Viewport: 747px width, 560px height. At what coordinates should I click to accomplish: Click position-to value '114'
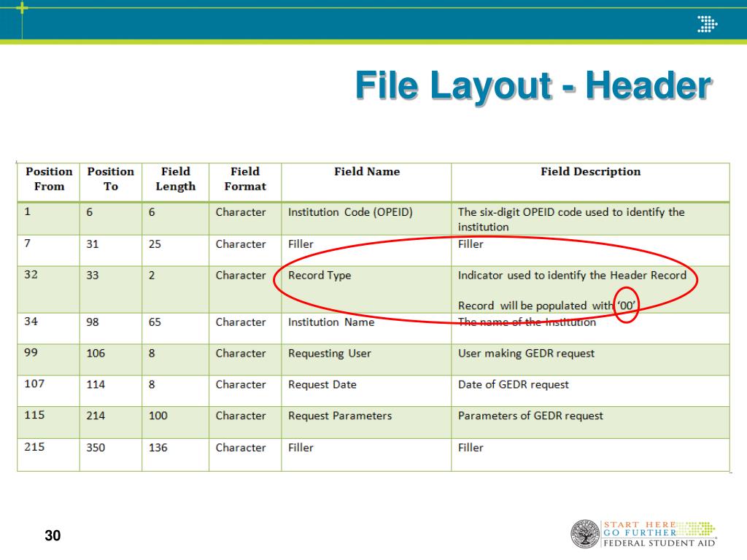tap(96, 385)
